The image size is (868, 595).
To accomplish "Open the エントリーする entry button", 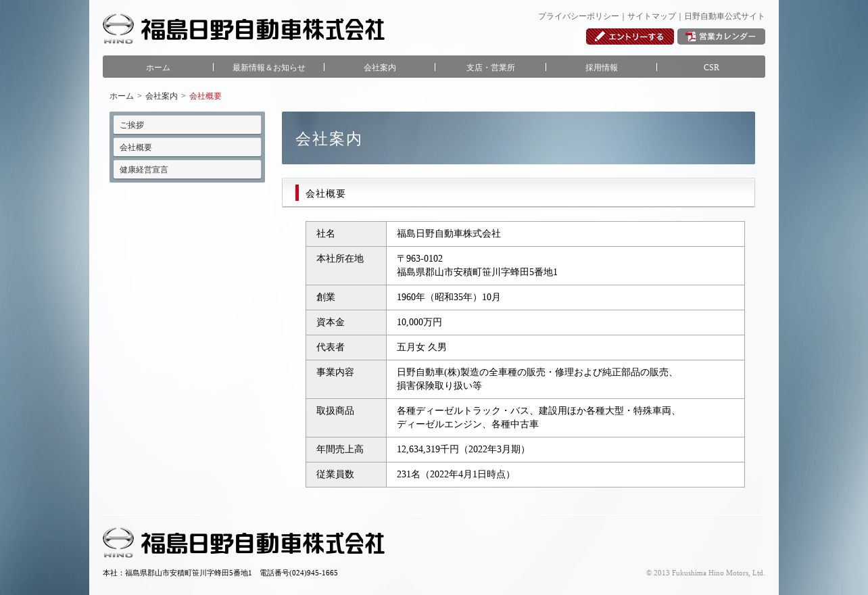I will 630,37.
